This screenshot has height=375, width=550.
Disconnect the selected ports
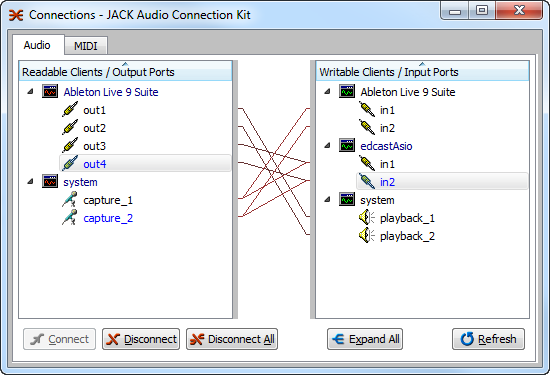tap(141, 339)
